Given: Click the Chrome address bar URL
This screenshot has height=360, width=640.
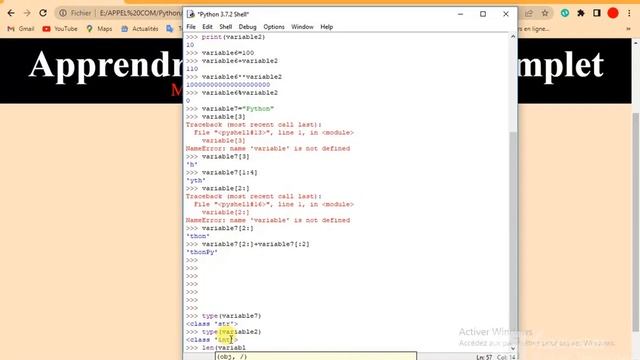Looking at the screenshot, I should pos(141,13).
